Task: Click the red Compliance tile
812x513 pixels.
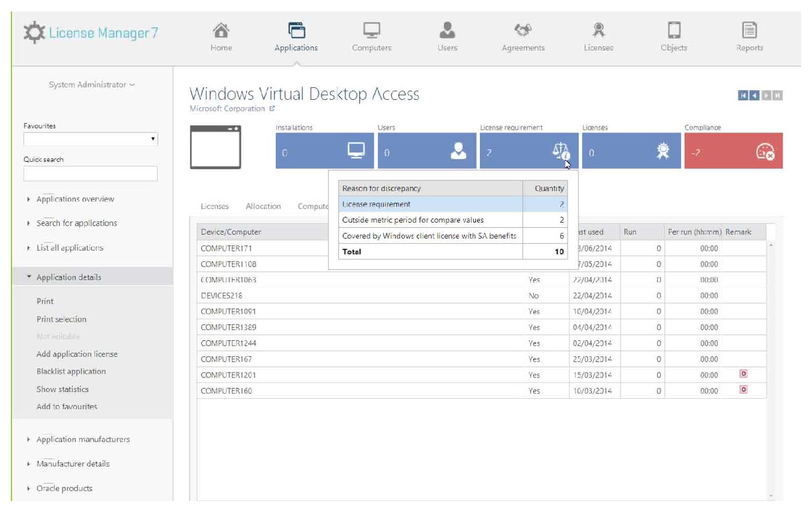Action: pyautogui.click(x=733, y=151)
